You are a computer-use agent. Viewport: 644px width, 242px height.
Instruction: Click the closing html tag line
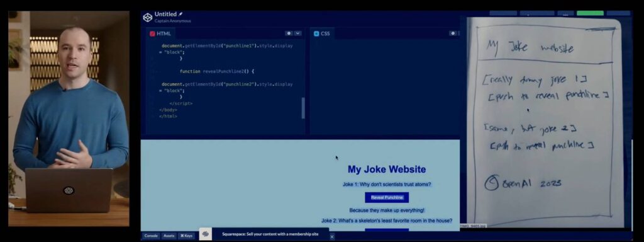[x=168, y=116]
